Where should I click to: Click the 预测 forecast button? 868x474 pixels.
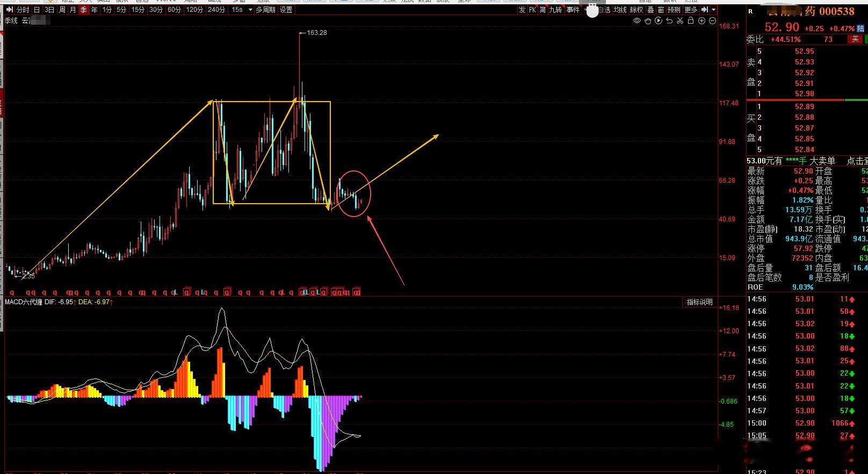(x=674, y=10)
